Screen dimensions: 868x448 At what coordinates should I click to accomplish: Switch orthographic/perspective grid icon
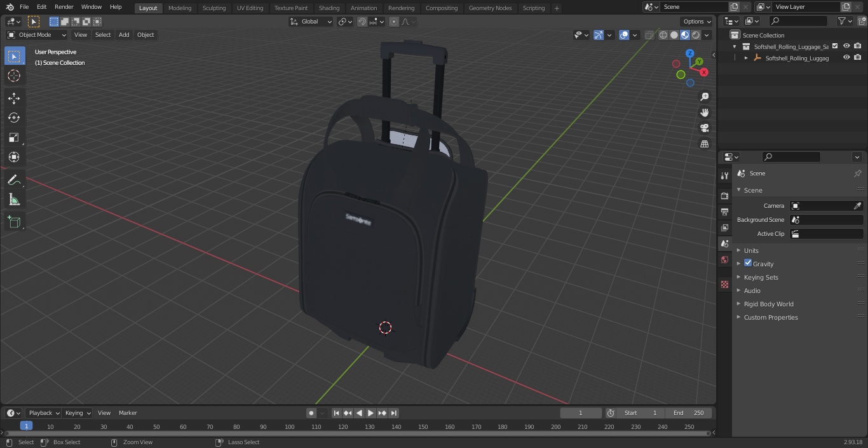[704, 144]
